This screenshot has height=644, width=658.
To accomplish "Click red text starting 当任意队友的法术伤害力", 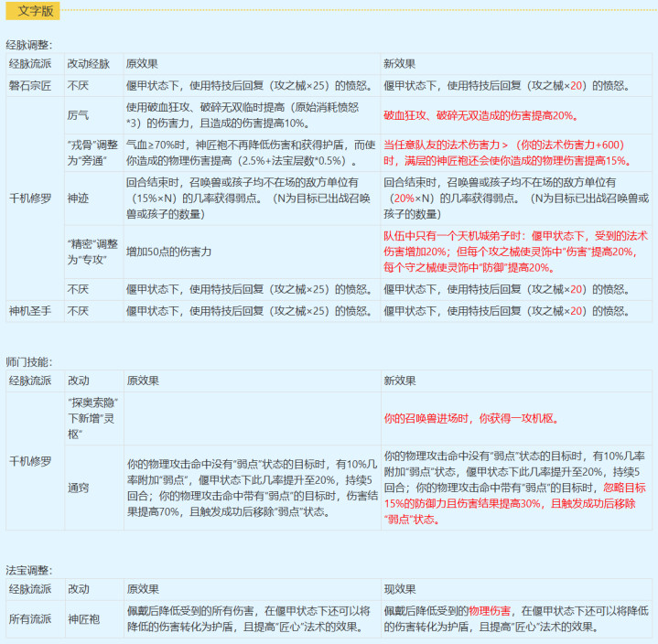I will (508, 153).
